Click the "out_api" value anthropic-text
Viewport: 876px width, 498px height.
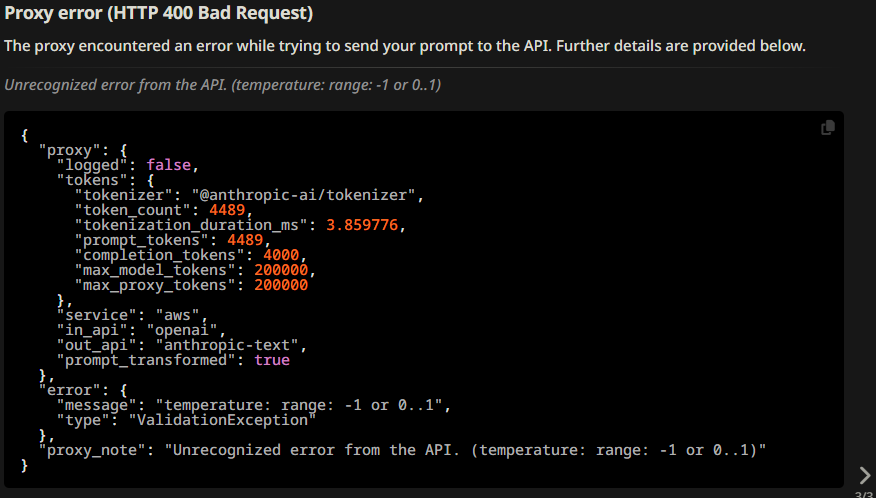(227, 345)
